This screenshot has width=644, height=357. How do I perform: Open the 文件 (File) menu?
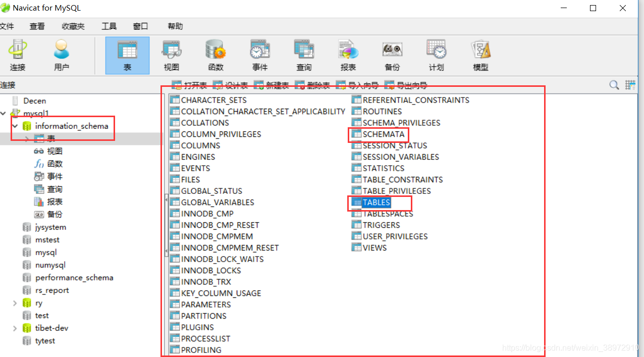pos(7,26)
